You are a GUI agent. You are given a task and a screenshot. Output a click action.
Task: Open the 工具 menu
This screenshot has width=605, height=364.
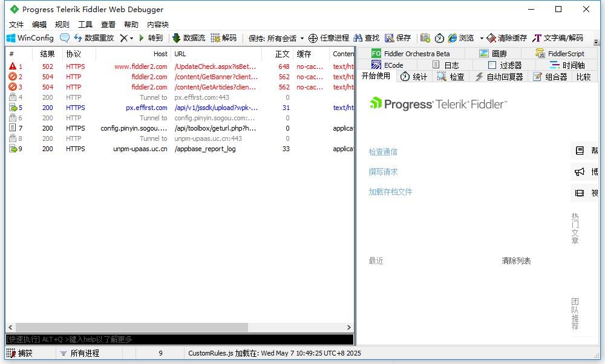(x=85, y=25)
